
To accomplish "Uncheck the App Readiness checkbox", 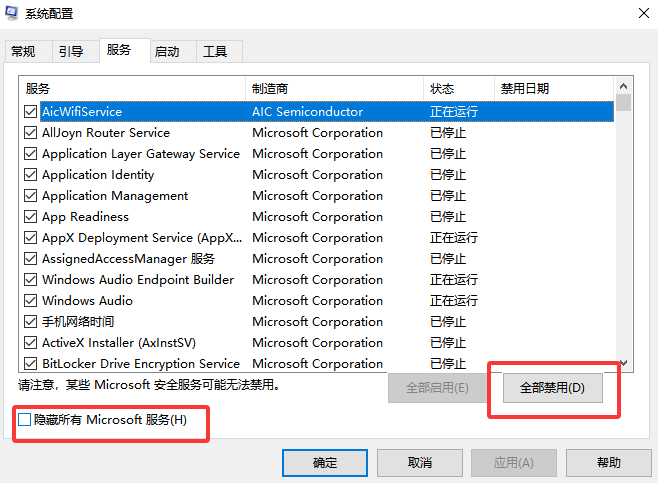I will [x=30, y=217].
